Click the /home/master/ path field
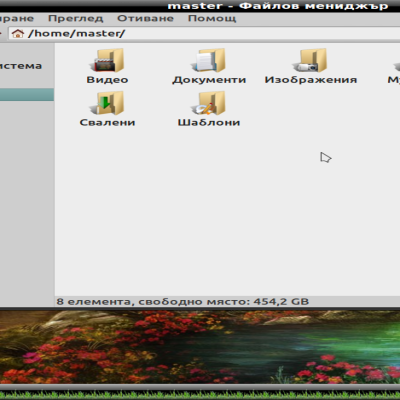Viewport: 400px width, 400px height. coord(204,33)
